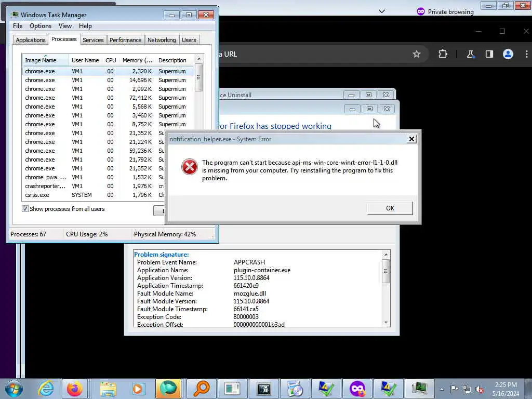This screenshot has width=532, height=399.
Task: Click the process list scrollbar thumb
Action: (199, 78)
